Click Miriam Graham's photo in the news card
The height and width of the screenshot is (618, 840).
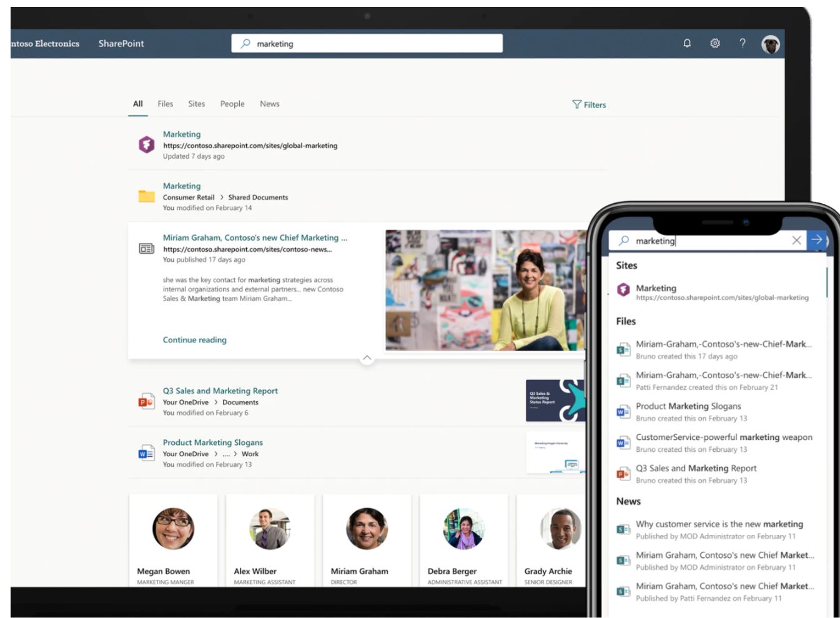pyautogui.click(x=487, y=291)
